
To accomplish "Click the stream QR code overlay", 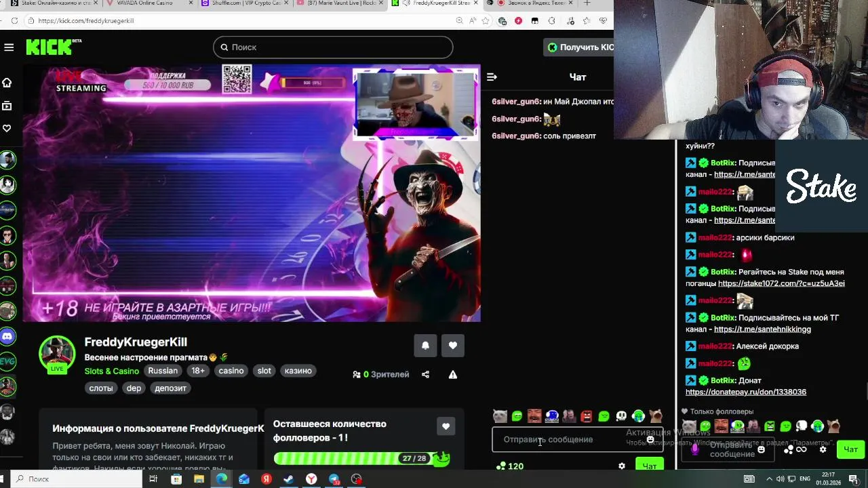I will pos(237,79).
